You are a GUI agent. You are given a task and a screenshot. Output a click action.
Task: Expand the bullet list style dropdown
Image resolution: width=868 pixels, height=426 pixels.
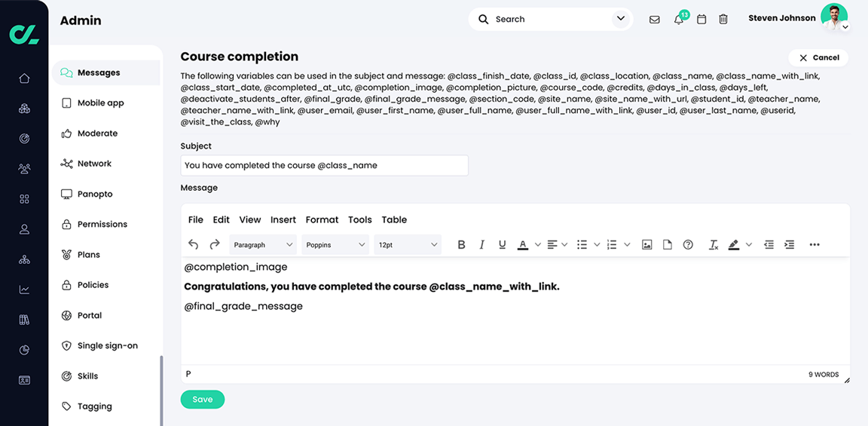(x=597, y=244)
